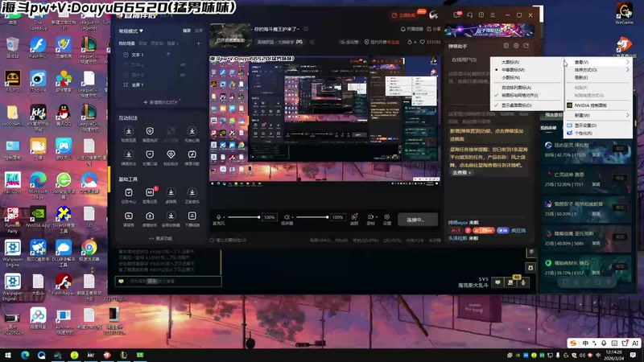Open Edge from the taskbar
The height and width of the screenshot is (362, 644).
click(x=25, y=355)
